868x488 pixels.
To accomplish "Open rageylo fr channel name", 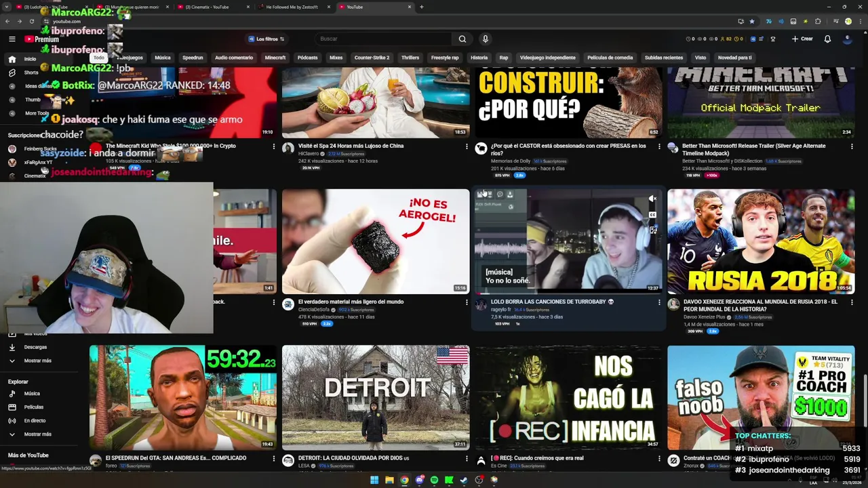I will tap(500, 310).
